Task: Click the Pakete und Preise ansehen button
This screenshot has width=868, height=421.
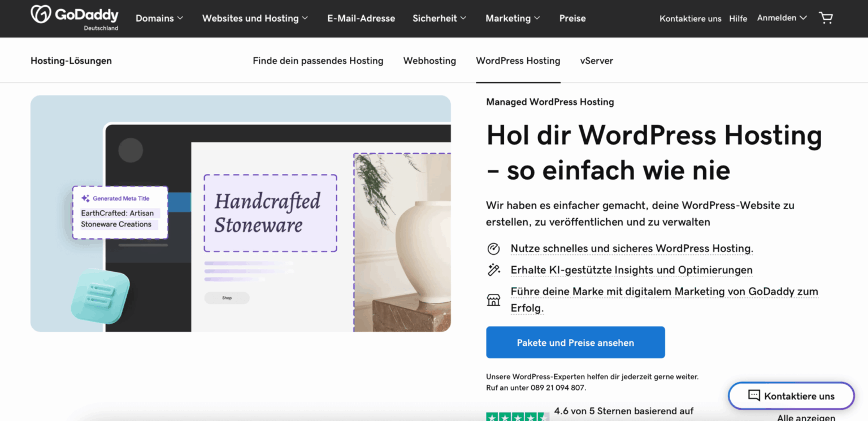Action: click(x=575, y=342)
